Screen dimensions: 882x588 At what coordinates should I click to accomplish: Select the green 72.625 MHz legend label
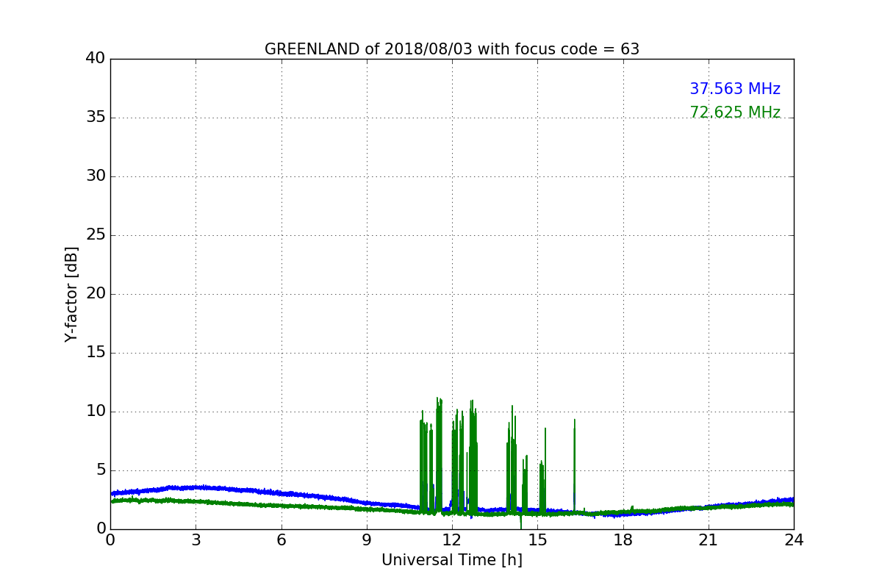(735, 112)
